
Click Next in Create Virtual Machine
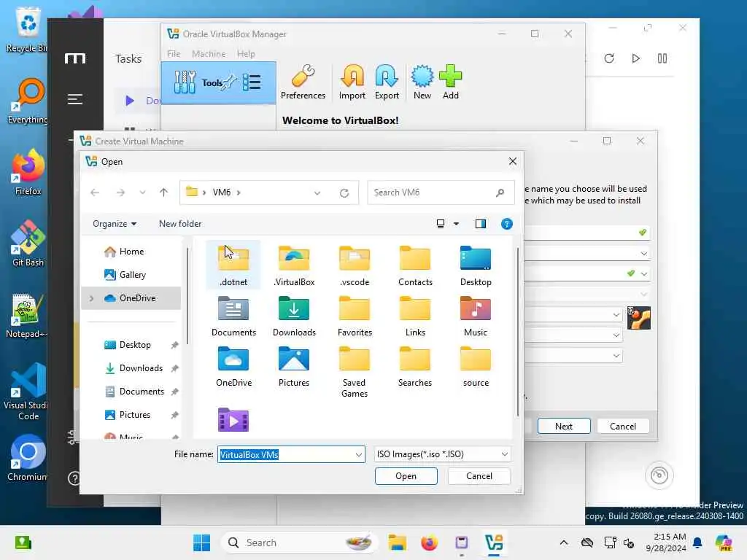tap(564, 426)
